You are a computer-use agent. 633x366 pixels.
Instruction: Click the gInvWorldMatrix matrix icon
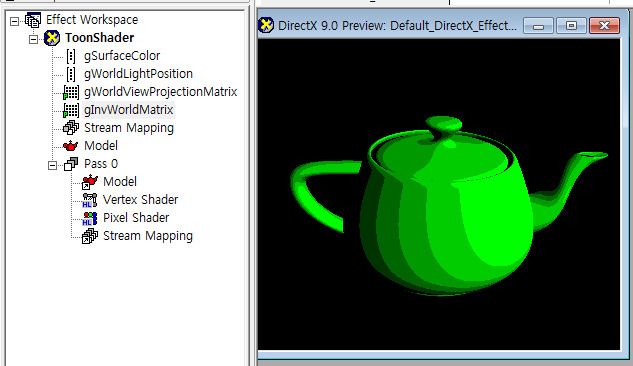pos(71,110)
